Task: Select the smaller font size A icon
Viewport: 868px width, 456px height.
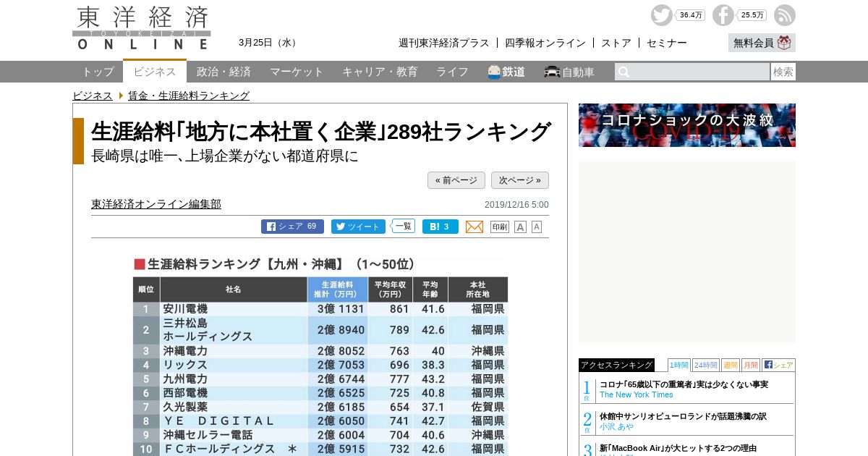Action: pyautogui.click(x=537, y=227)
